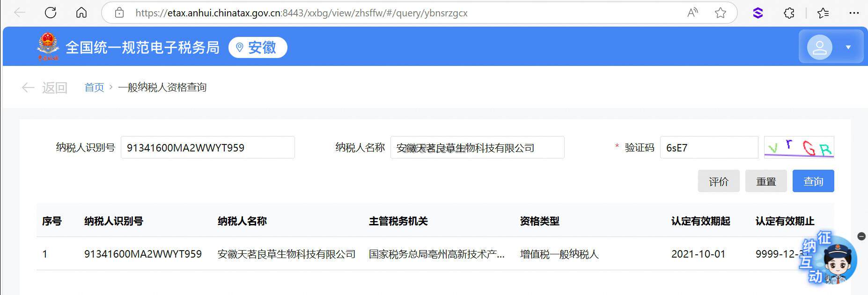This screenshot has height=295, width=868.
Task: Click the 重置 button
Action: [x=766, y=181]
